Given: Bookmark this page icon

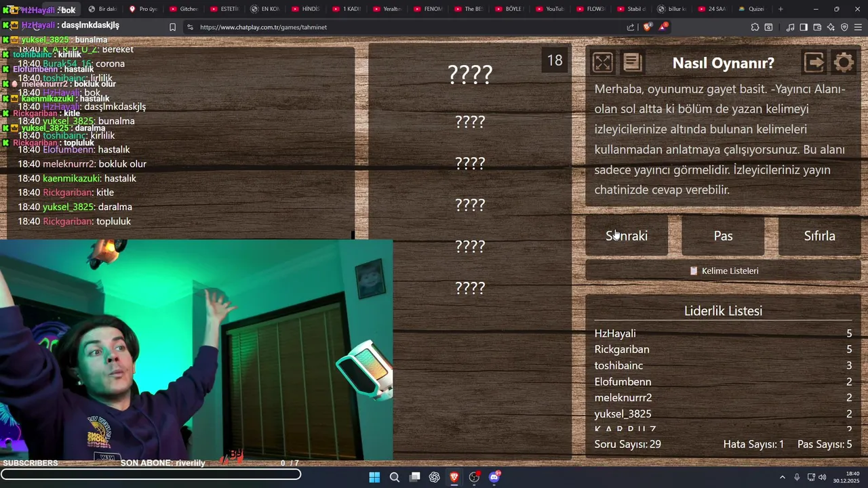Looking at the screenshot, I should (172, 27).
